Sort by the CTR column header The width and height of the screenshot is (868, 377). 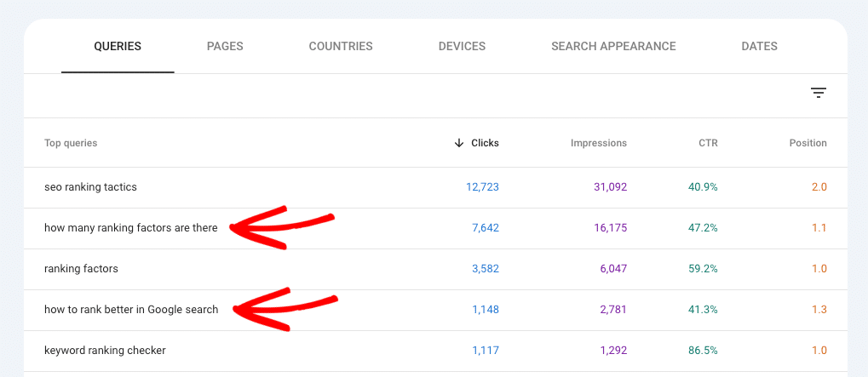tap(708, 143)
